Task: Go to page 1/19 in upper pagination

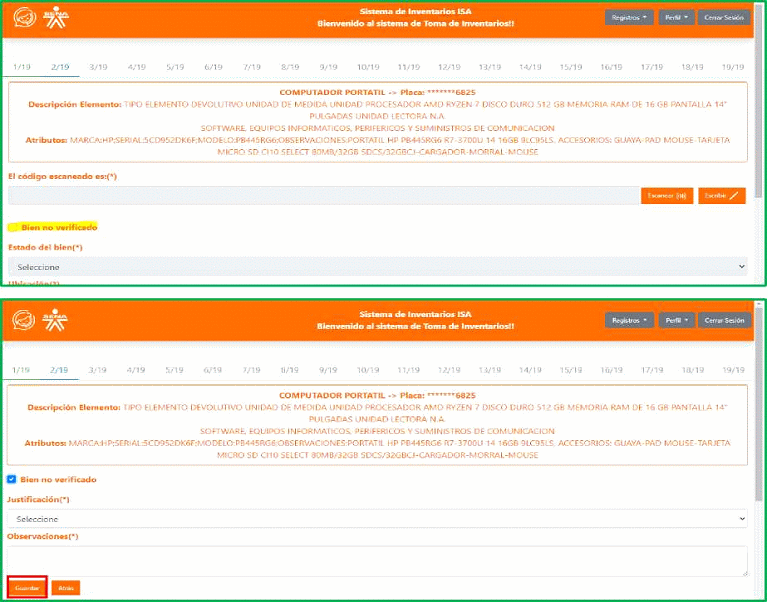Action: click(21, 67)
